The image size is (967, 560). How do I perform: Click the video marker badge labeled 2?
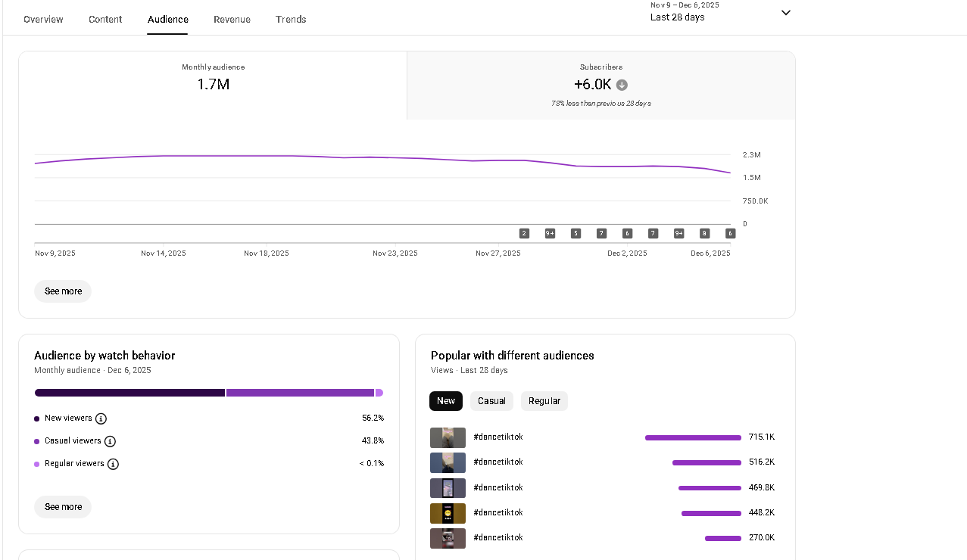[x=524, y=233]
